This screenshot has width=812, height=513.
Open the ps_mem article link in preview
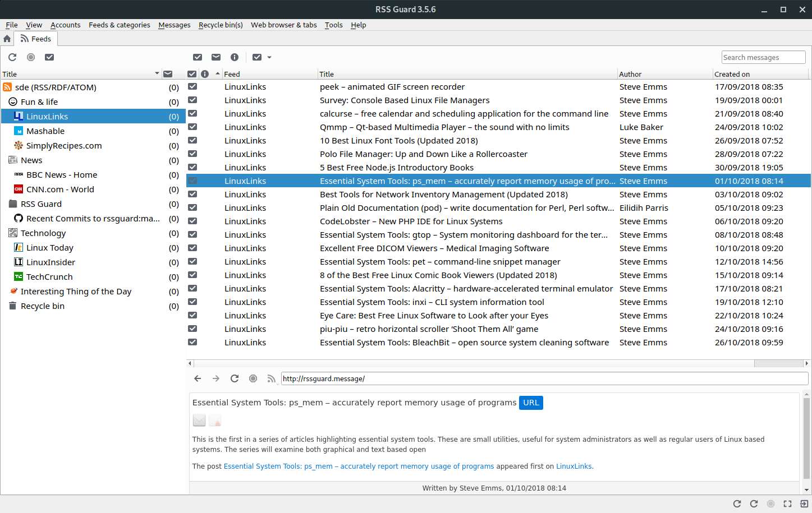tap(359, 466)
